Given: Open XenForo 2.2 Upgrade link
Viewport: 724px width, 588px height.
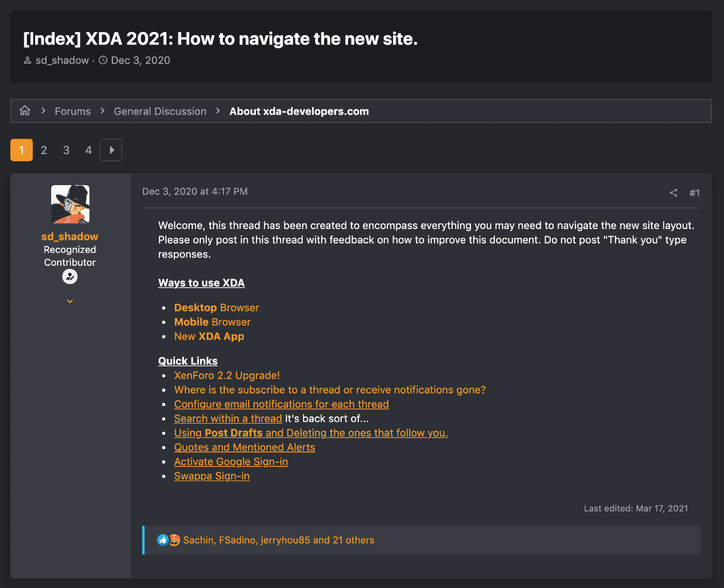Looking at the screenshot, I should pyautogui.click(x=227, y=375).
